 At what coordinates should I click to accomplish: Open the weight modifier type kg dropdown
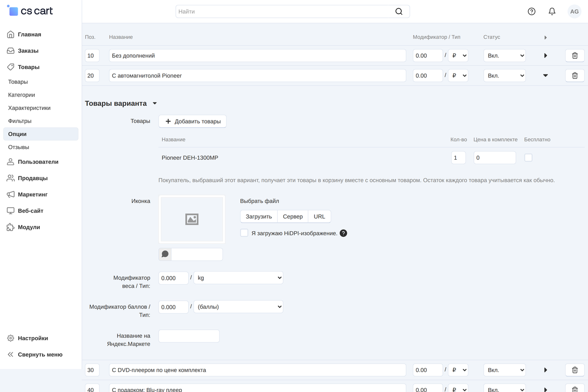click(238, 278)
